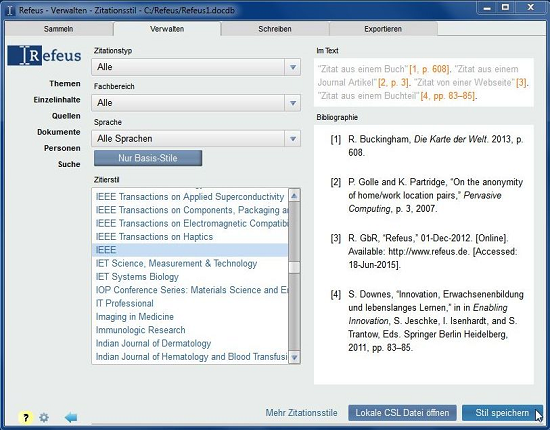Viewport: 550px width, 430px height.
Task: Open the Schreiben tab
Action: (275, 29)
